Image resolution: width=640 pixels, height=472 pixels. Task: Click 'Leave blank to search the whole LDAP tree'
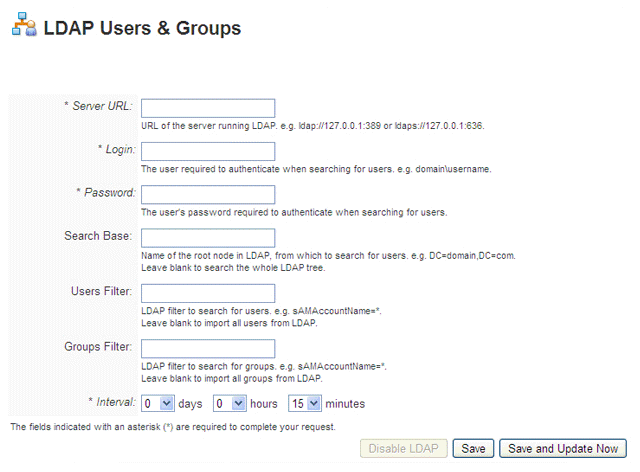pos(233,268)
